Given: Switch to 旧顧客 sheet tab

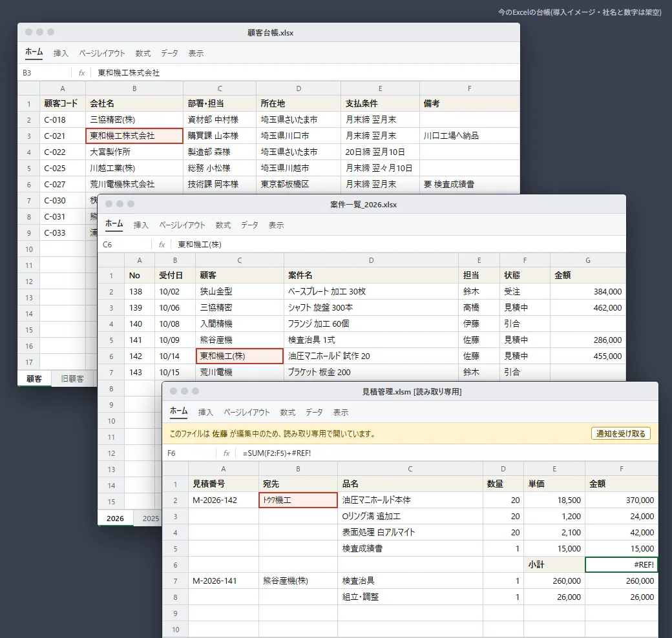Looking at the screenshot, I should pos(72,378).
